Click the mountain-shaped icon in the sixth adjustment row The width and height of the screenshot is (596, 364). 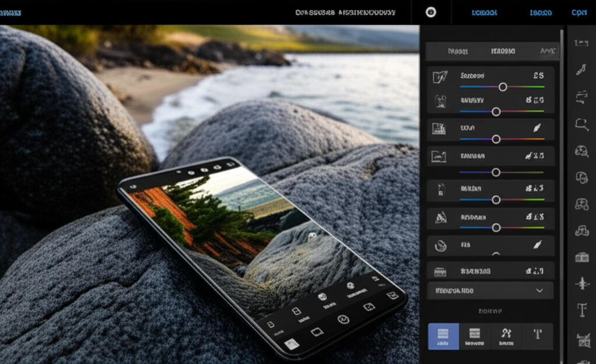click(441, 217)
